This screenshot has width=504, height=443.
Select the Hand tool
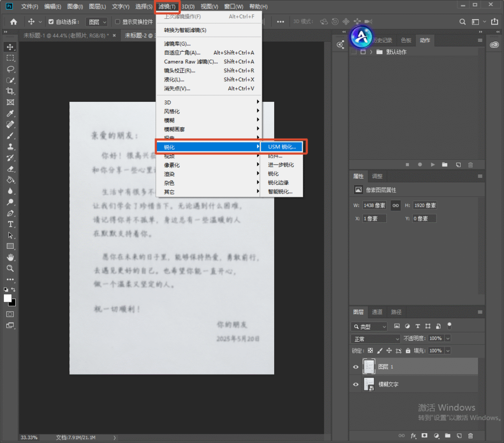pyautogui.click(x=10, y=258)
